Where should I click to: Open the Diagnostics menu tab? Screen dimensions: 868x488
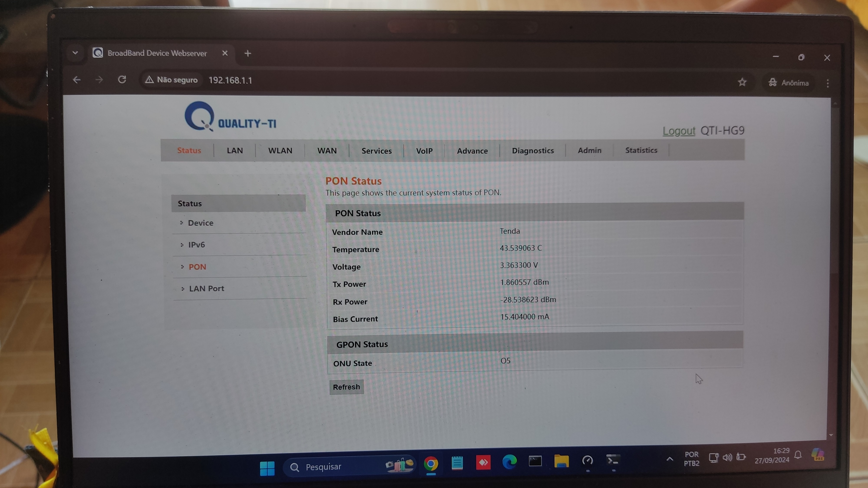(x=532, y=151)
